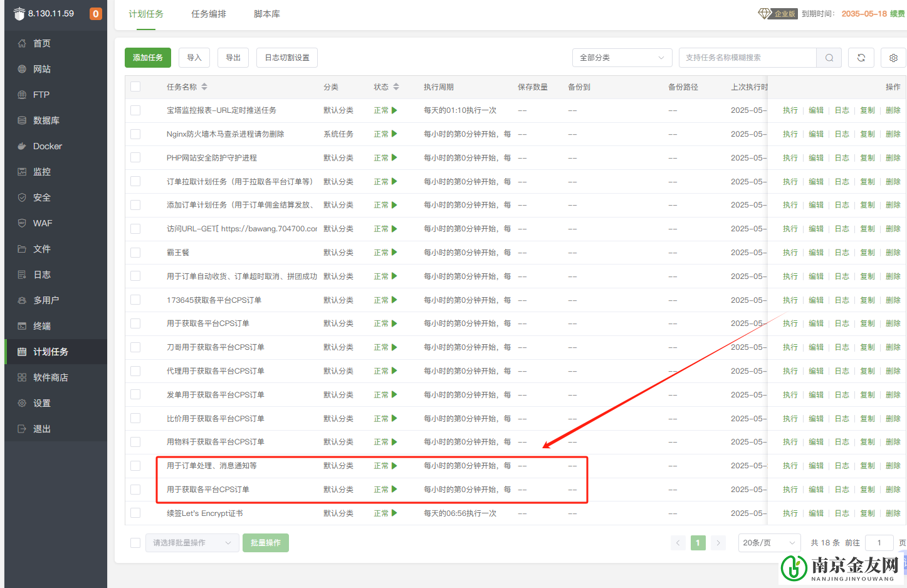Click the search magnifier icon
The image size is (907, 588).
pyautogui.click(x=829, y=58)
